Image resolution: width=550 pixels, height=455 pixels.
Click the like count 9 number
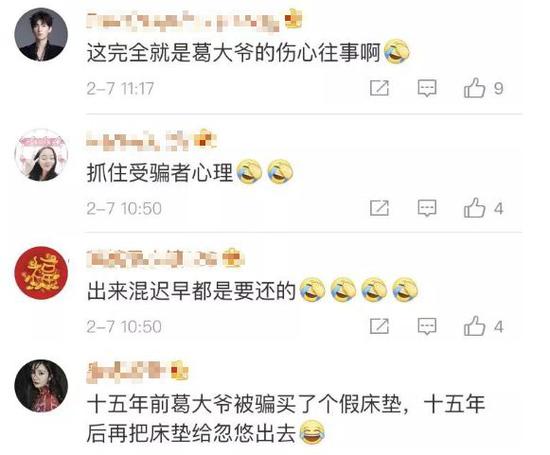pyautogui.click(x=498, y=88)
